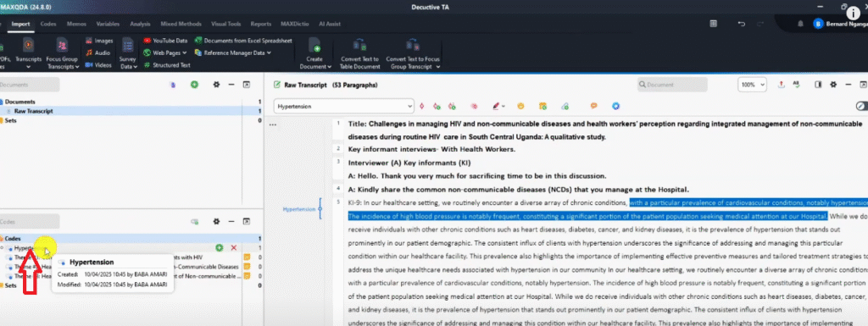This screenshot has width=868, height=326.
Task: Open memo icon on the 'with HIV' theme row
Action: (x=248, y=257)
